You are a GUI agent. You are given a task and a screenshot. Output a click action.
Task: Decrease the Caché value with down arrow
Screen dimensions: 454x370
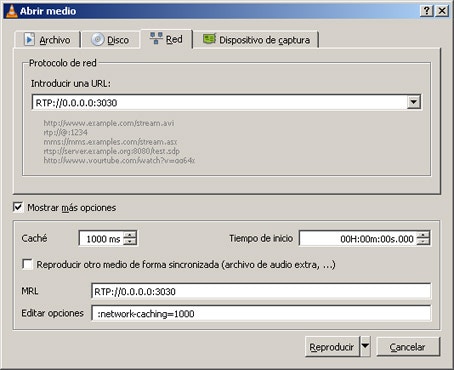[130, 242]
